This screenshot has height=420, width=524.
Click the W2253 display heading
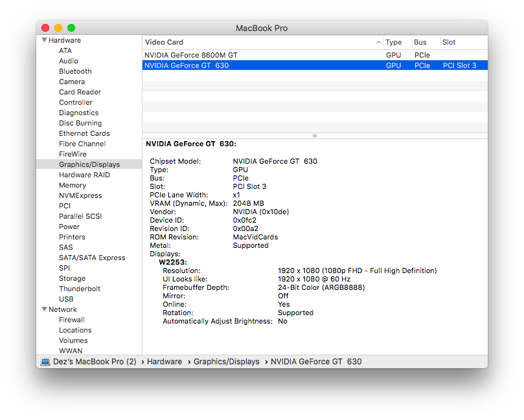tap(173, 262)
